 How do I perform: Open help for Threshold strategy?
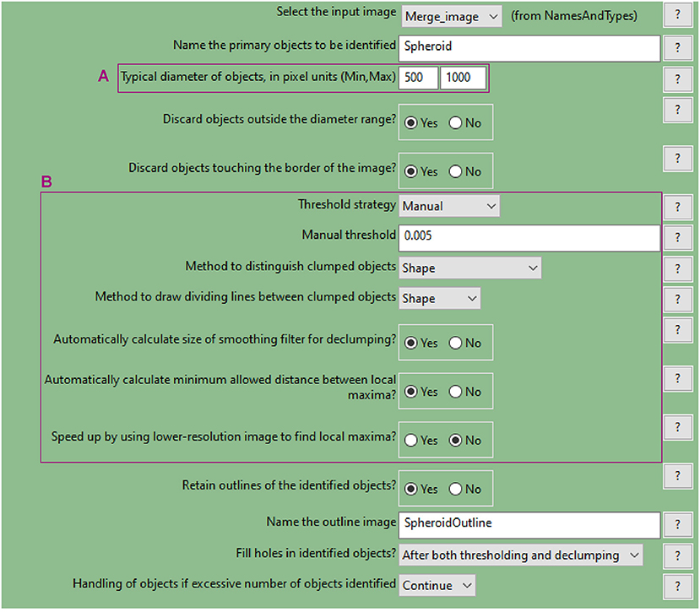(x=677, y=207)
